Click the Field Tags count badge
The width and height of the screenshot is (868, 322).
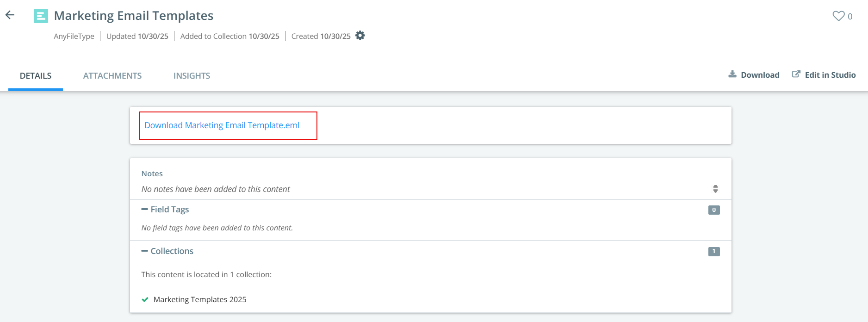pyautogui.click(x=713, y=210)
